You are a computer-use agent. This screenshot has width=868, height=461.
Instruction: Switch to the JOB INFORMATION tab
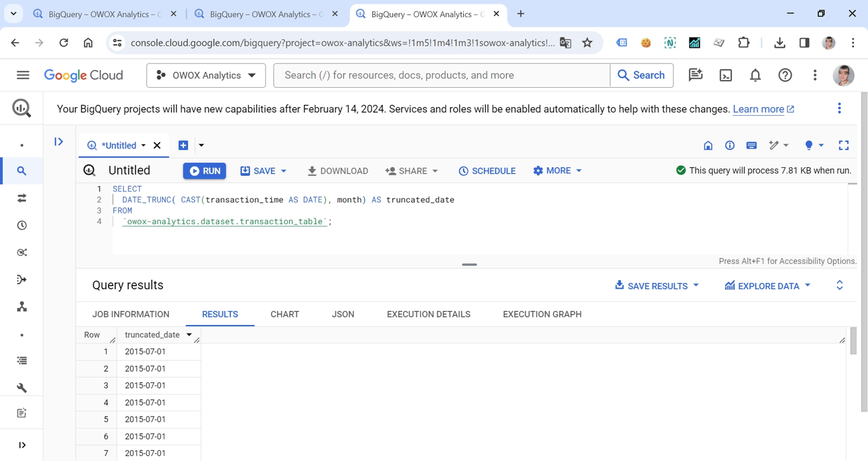131,314
